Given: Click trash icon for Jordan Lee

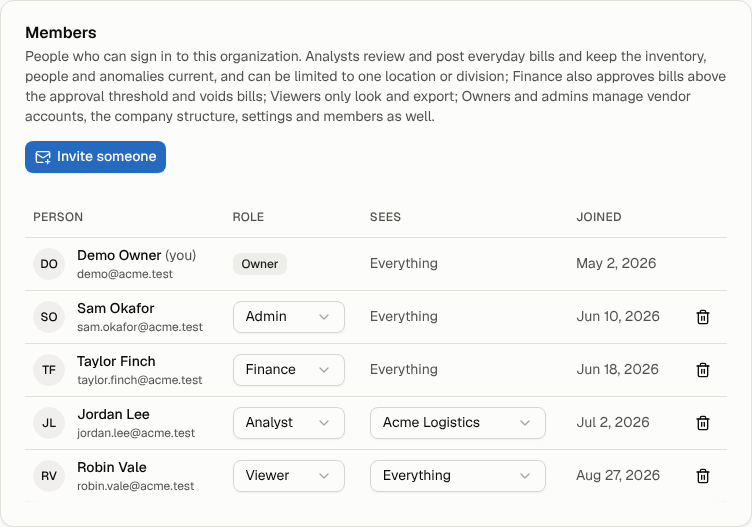Looking at the screenshot, I should [703, 423].
